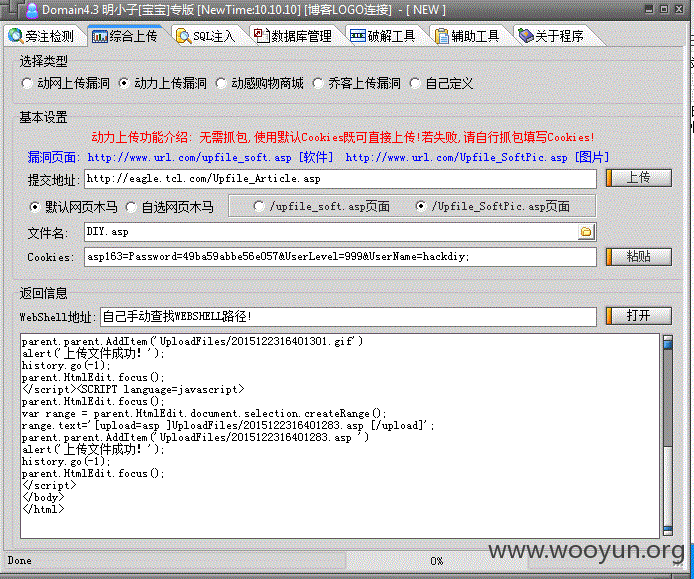Viewport: 694px width, 579px height.
Task: Click the 关于程序 tab book icon
Action: click(526, 35)
